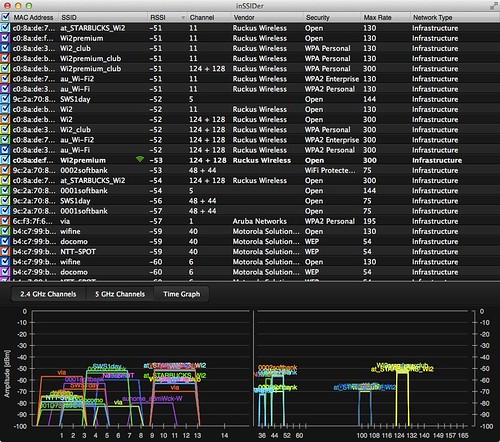Uncheck the au_Wi-Fi2 channel 11 checkbox
The height and width of the screenshot is (442, 500).
pos(5,79)
